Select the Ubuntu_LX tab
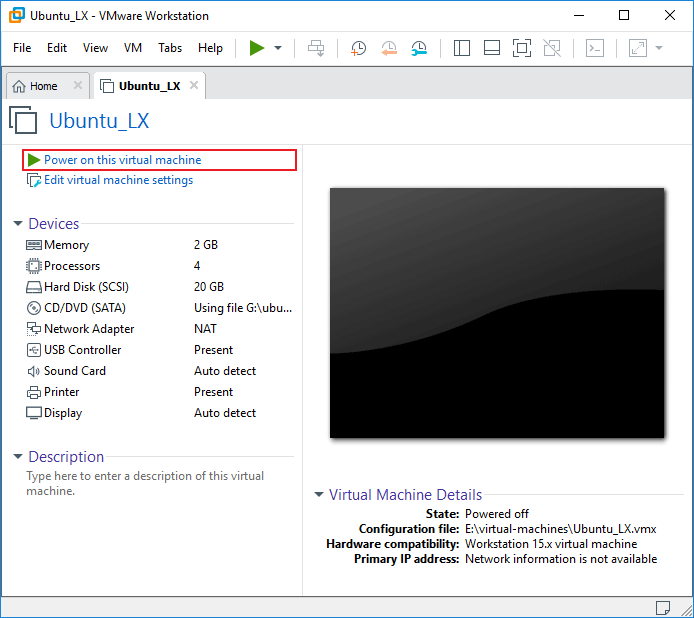The image size is (694, 618). [x=149, y=86]
